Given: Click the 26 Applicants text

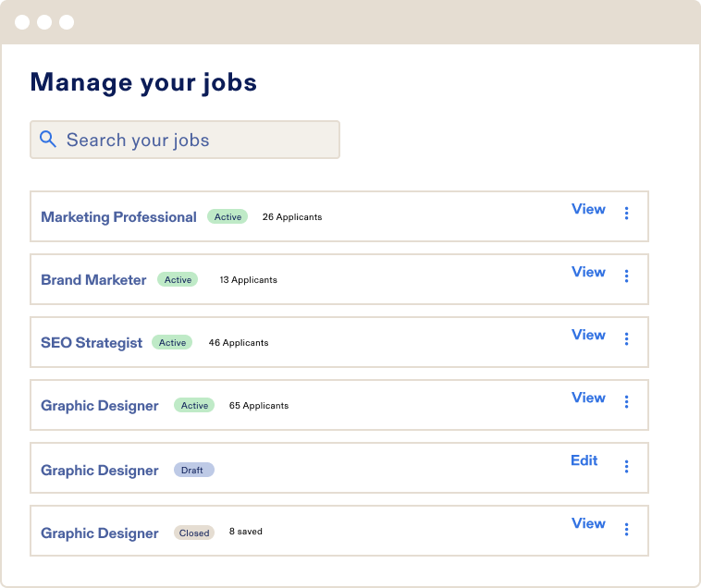Looking at the screenshot, I should 292,216.
